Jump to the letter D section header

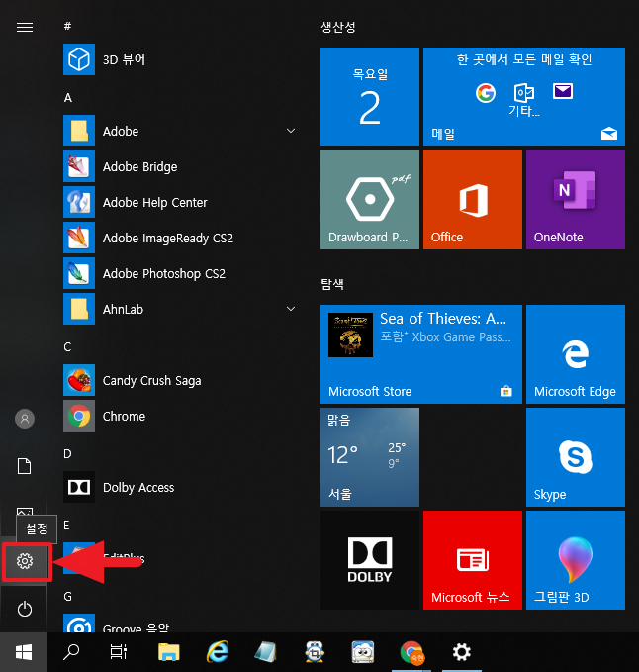coord(67,454)
